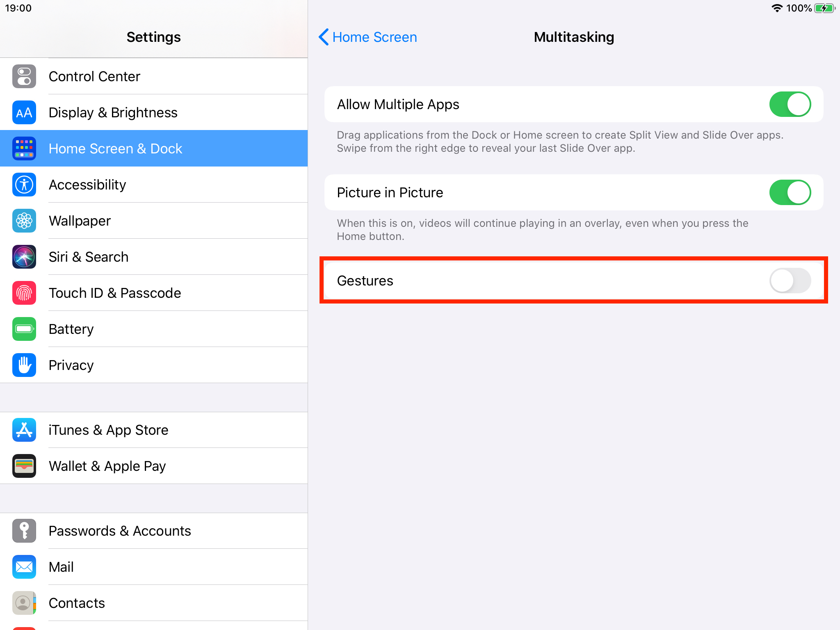
Task: Go back using the Home Screen chevron
Action: tap(324, 37)
